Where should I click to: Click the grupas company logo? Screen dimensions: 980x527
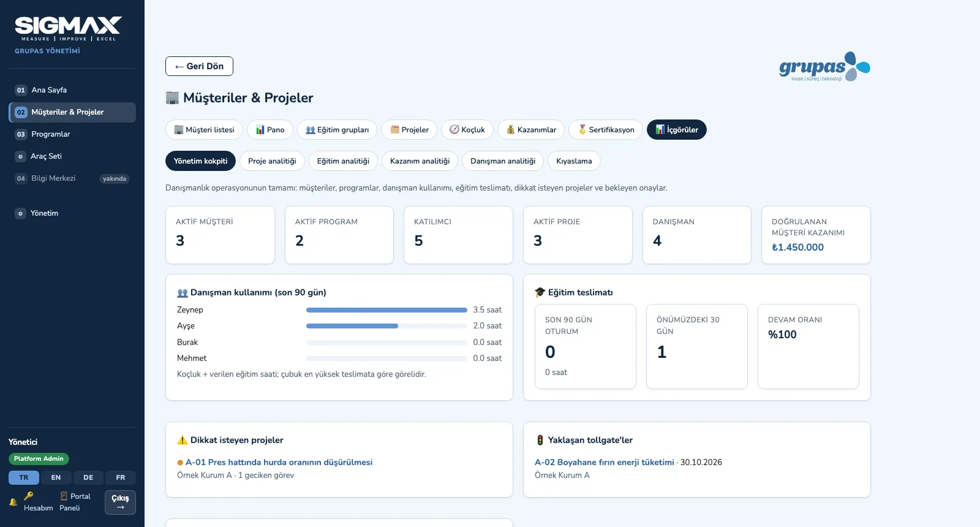(824, 67)
